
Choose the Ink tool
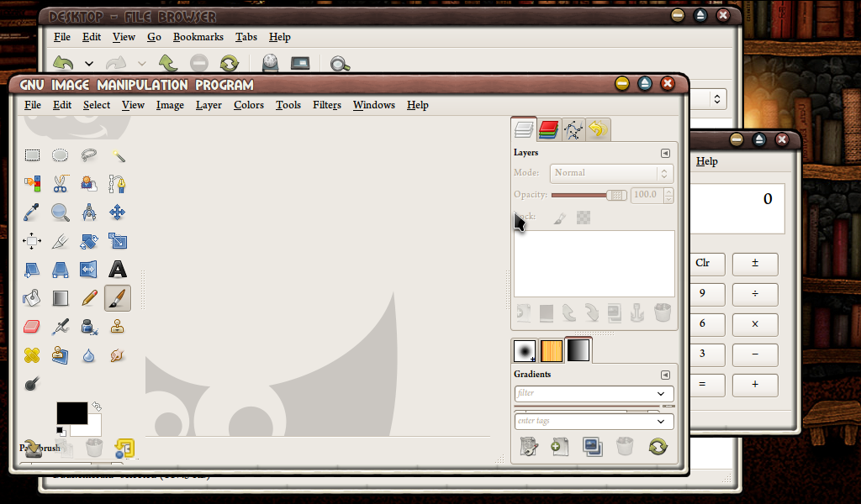[89, 327]
